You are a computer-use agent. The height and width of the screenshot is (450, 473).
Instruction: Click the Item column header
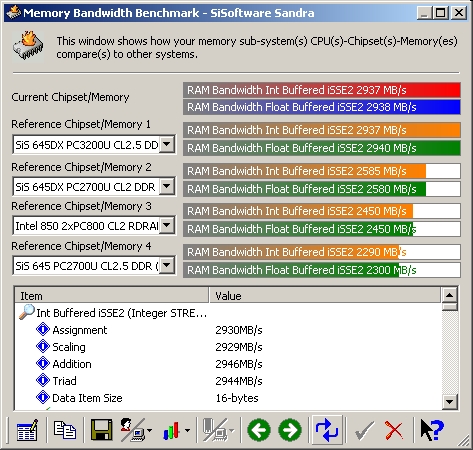[112, 296]
